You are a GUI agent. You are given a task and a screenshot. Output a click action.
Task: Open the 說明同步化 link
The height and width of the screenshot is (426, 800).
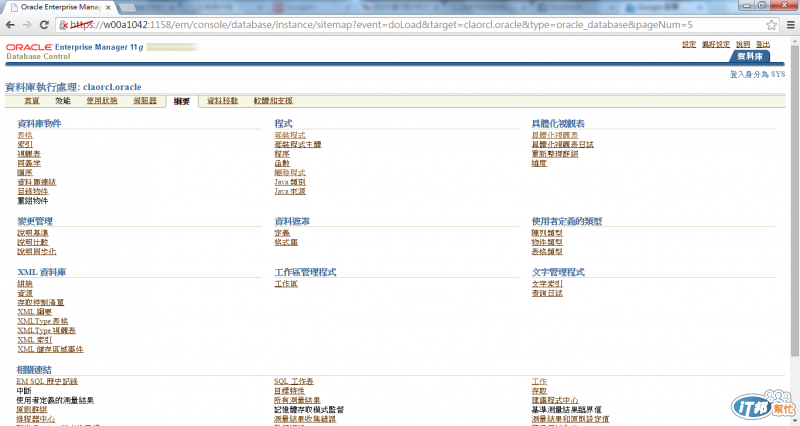(37, 252)
